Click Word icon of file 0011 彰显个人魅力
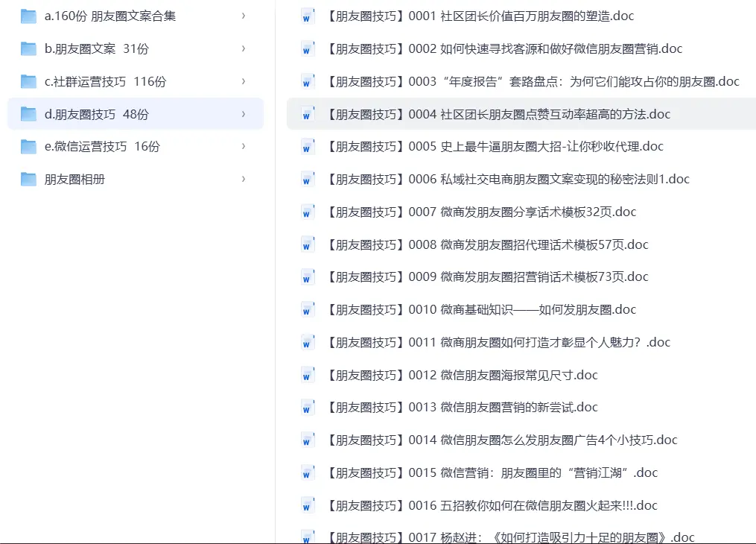The height and width of the screenshot is (544, 756). pos(307,342)
